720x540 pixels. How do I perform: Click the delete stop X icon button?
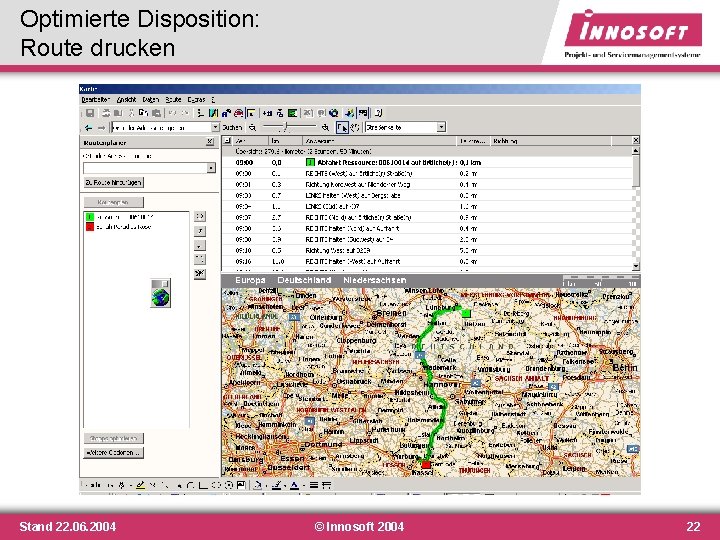[200, 274]
